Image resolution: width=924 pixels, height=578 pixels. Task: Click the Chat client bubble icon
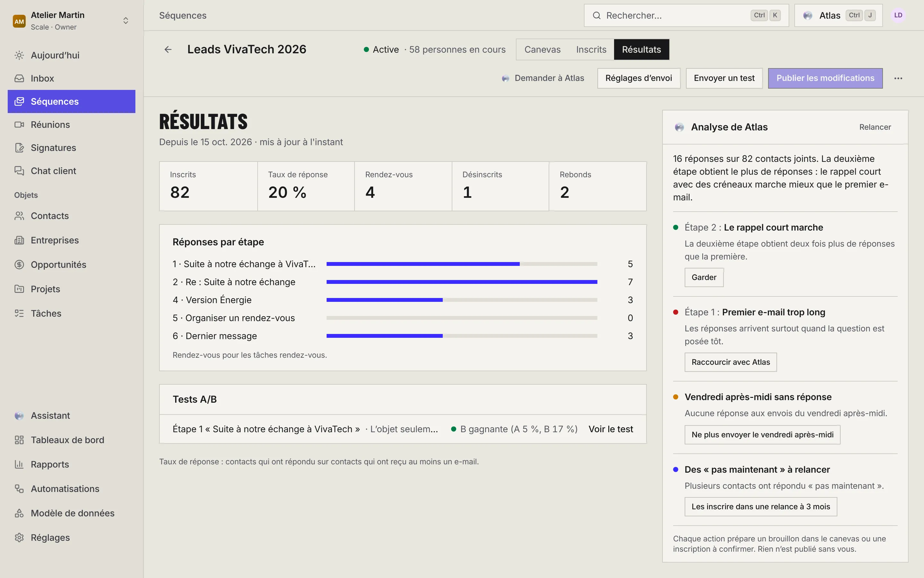coord(19,171)
